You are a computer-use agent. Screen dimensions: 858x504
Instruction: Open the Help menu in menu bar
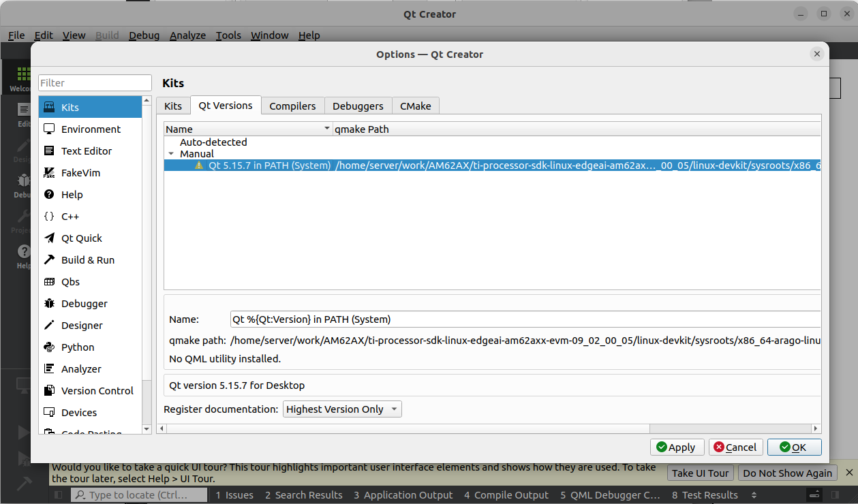point(309,35)
